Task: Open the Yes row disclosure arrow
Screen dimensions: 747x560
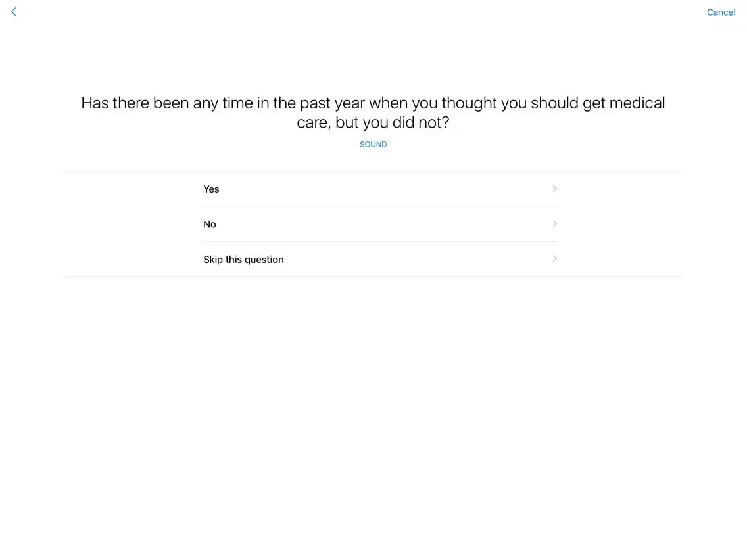Action: 554,189
